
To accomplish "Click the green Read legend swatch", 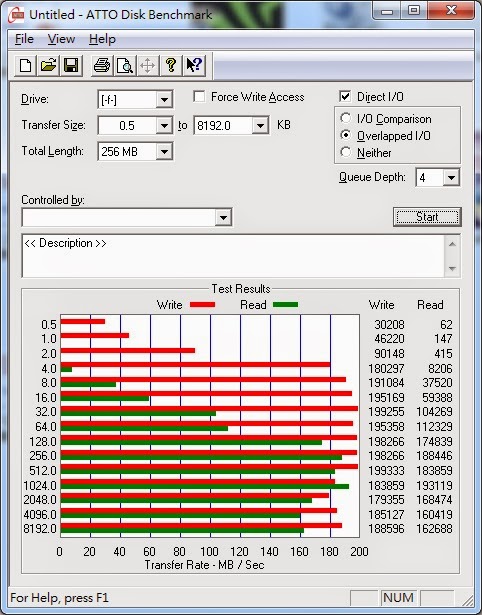I will point(286,304).
